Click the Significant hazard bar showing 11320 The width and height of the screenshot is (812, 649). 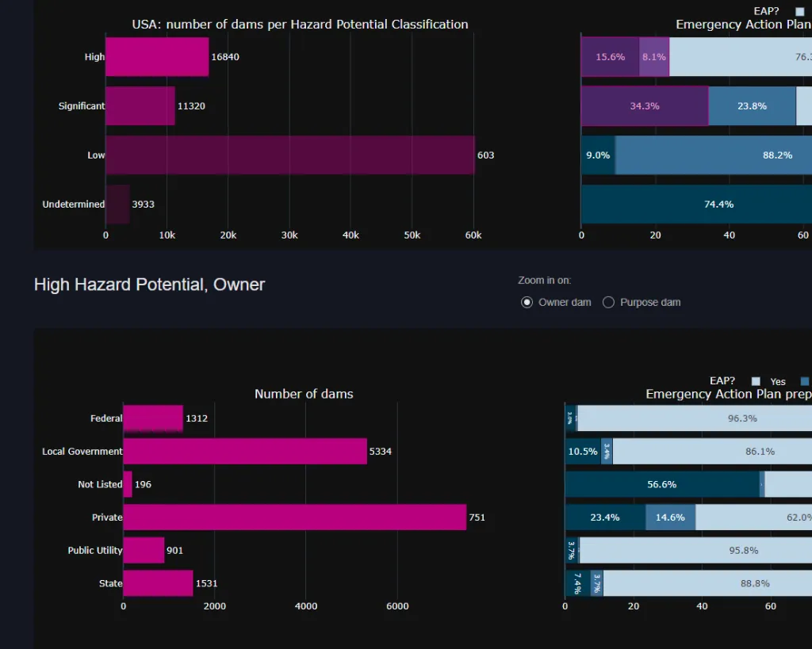tap(140, 106)
